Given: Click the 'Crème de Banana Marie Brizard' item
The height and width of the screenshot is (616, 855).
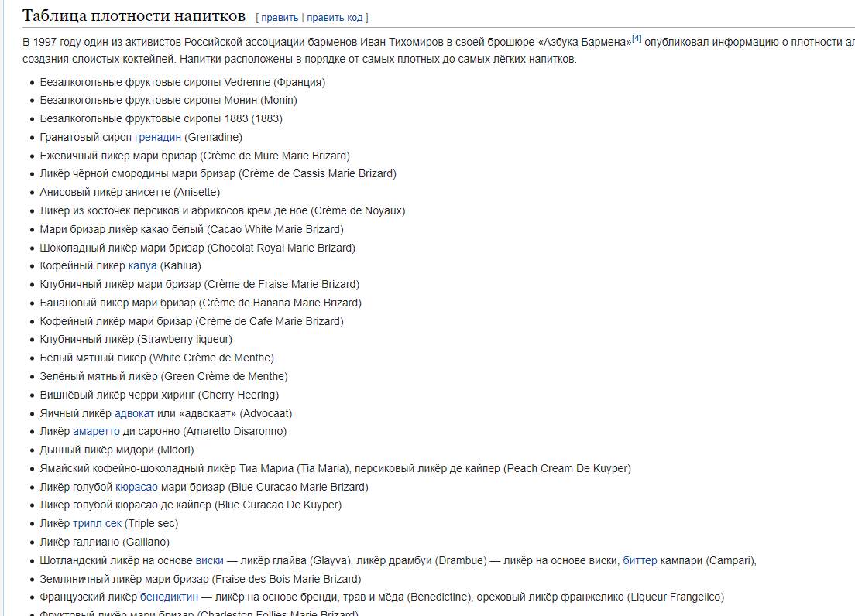Looking at the screenshot, I should 201,303.
